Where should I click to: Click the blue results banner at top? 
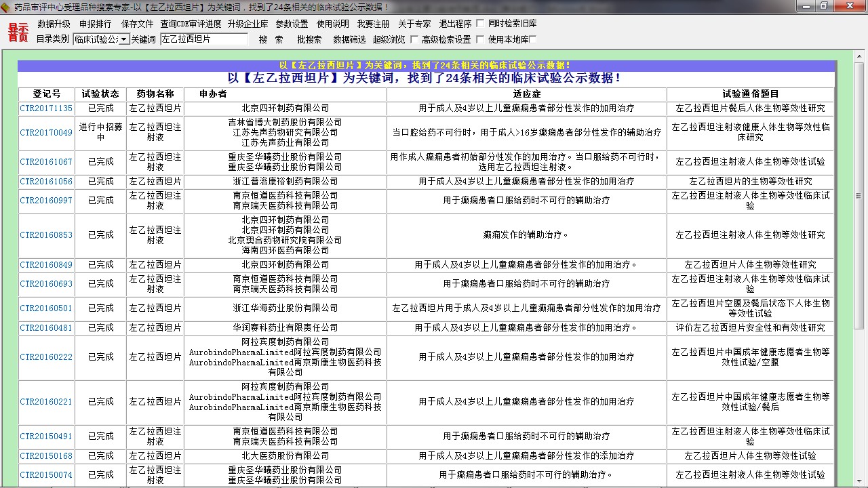(426, 65)
